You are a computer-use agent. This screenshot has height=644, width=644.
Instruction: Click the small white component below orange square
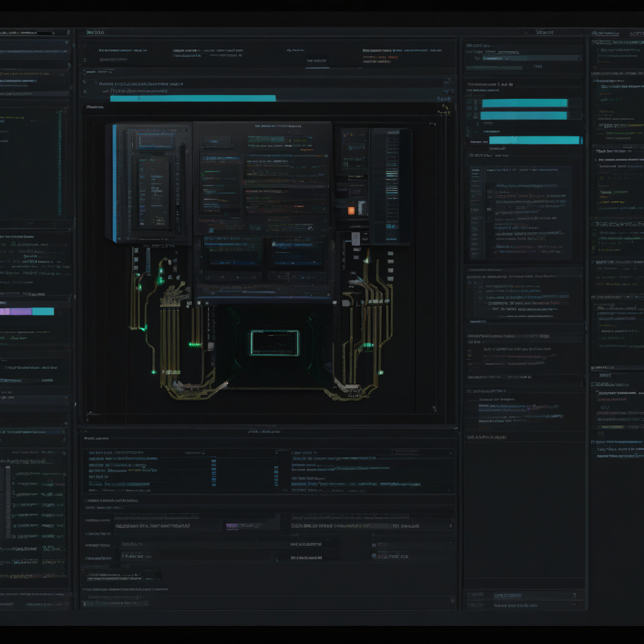click(x=355, y=238)
